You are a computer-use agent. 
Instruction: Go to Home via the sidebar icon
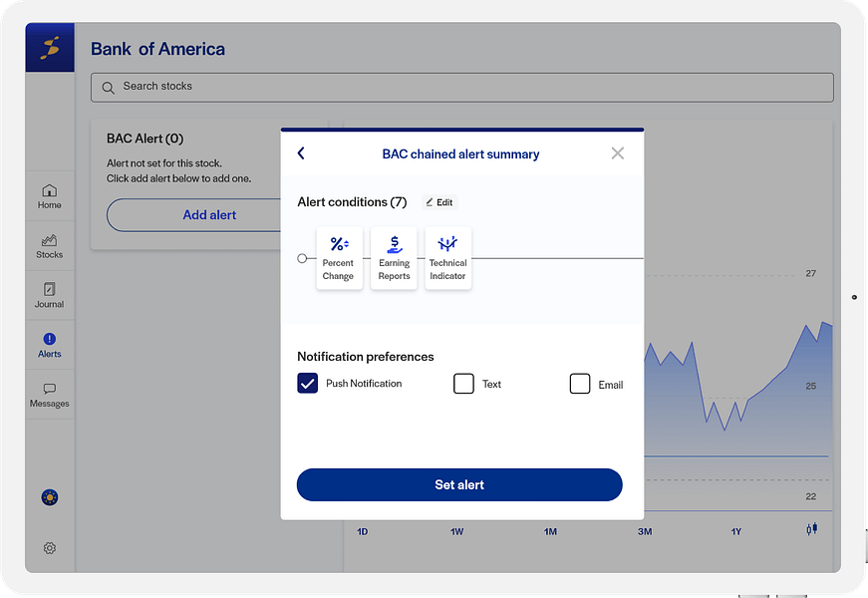click(x=49, y=195)
